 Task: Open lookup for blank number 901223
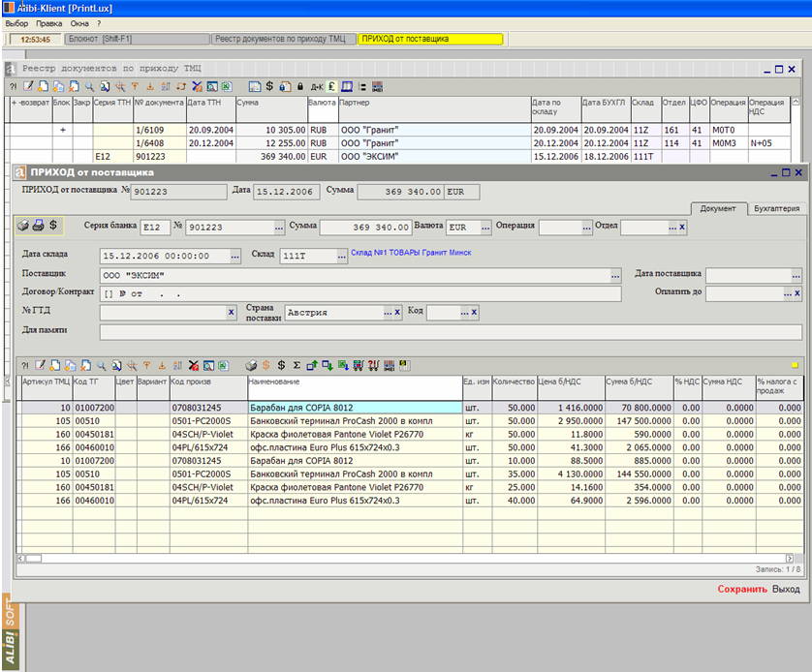(279, 228)
